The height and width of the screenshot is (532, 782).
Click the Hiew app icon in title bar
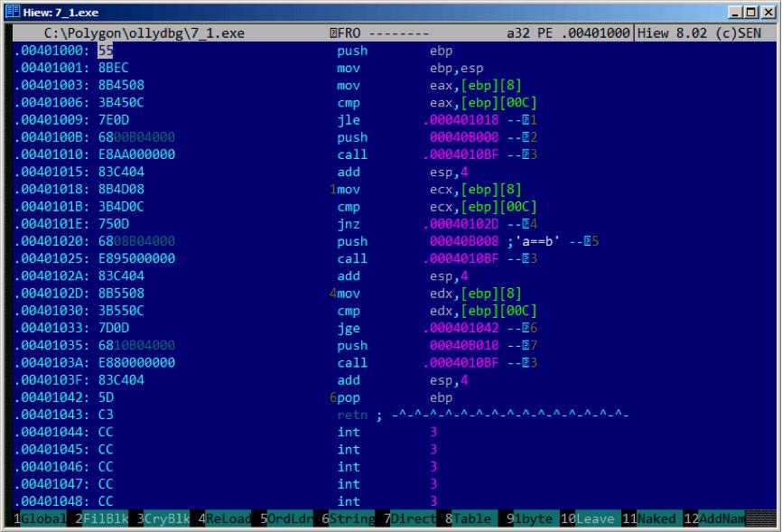(x=13, y=12)
